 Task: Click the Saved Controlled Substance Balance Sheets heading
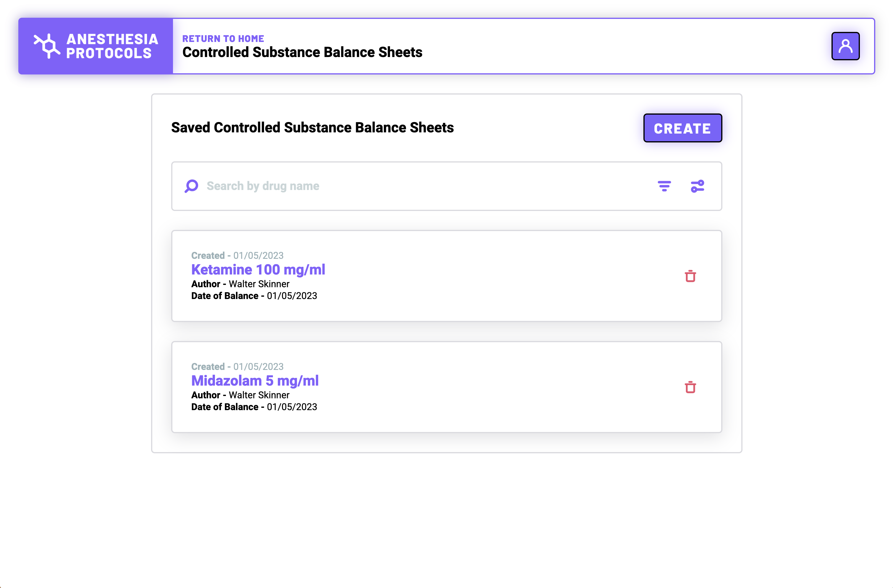(x=313, y=128)
